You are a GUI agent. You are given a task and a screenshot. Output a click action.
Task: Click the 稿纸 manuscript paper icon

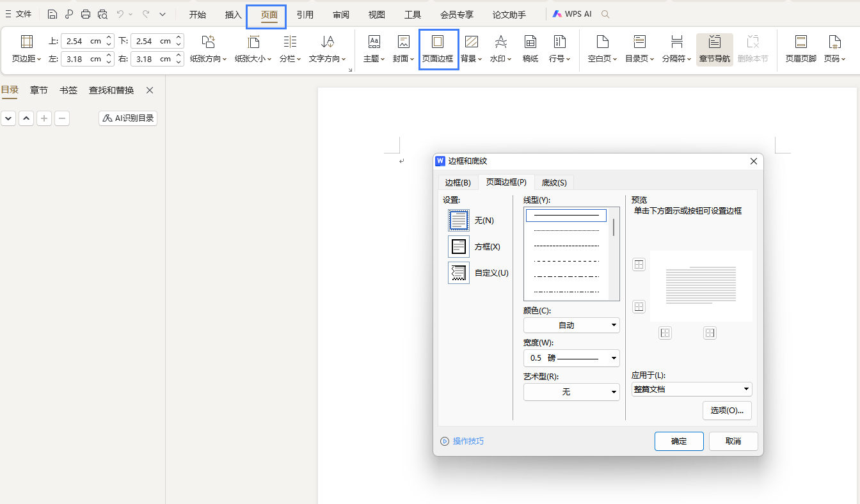point(530,49)
